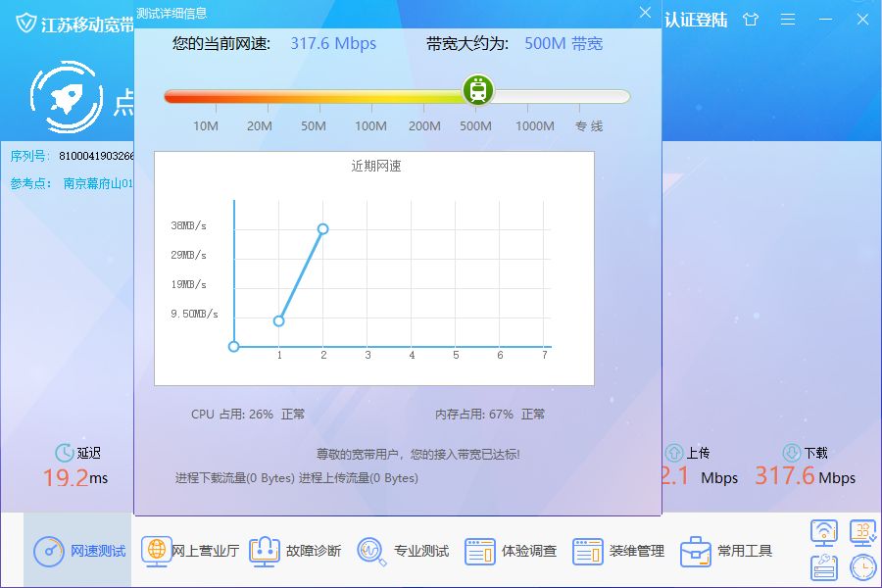Viewport: 882px width, 588px height.
Task: Click the train marker on speed bar
Action: pos(478,90)
